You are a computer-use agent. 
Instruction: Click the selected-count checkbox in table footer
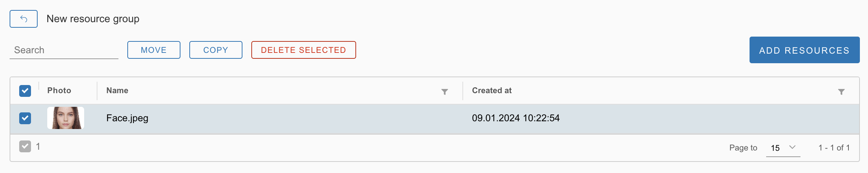click(x=25, y=147)
